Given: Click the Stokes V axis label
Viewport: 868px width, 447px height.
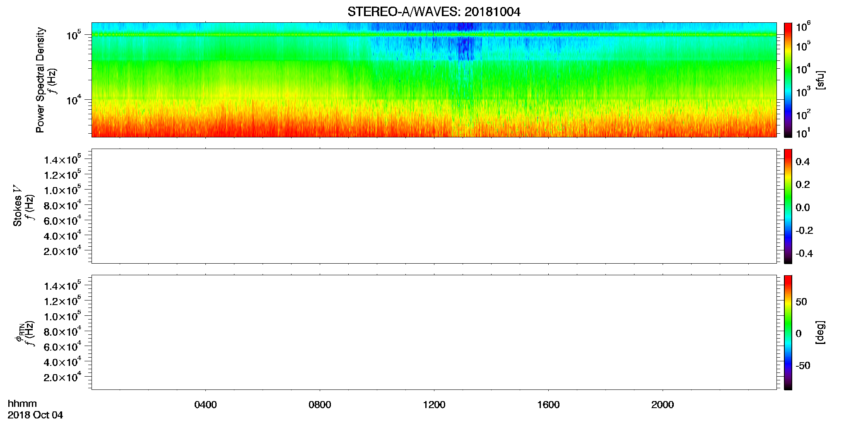Looking at the screenshot, I should click(x=17, y=206).
